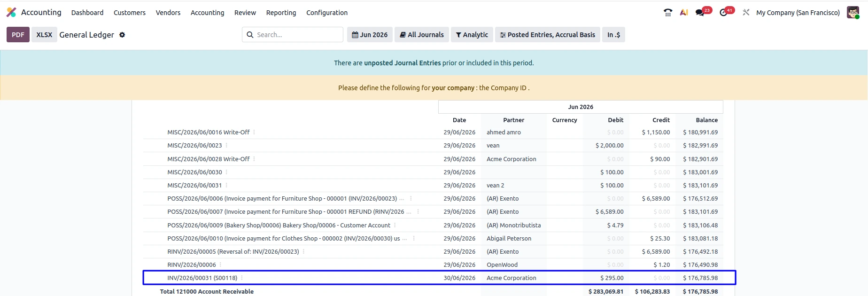Open options for MISC/2026/06/0028 Write-Off line
The width and height of the screenshot is (868, 296).
coord(254,159)
